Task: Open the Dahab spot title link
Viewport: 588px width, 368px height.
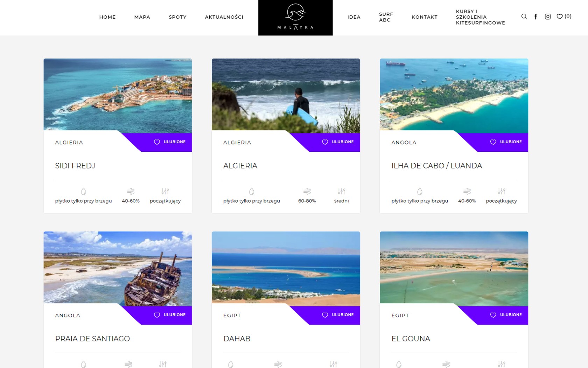Action: pyautogui.click(x=237, y=339)
